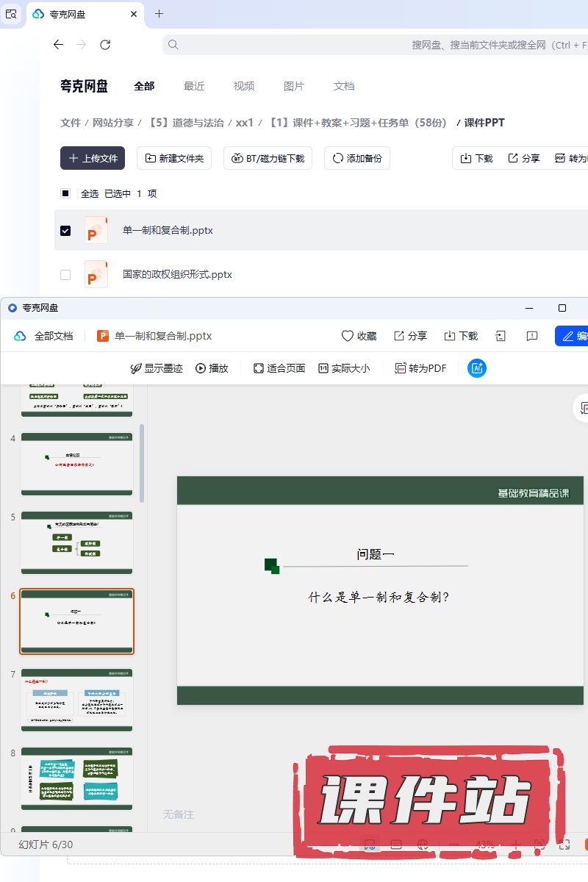588x882 pixels.
Task: Click the 新建文件夹 new folder button
Action: point(175,158)
